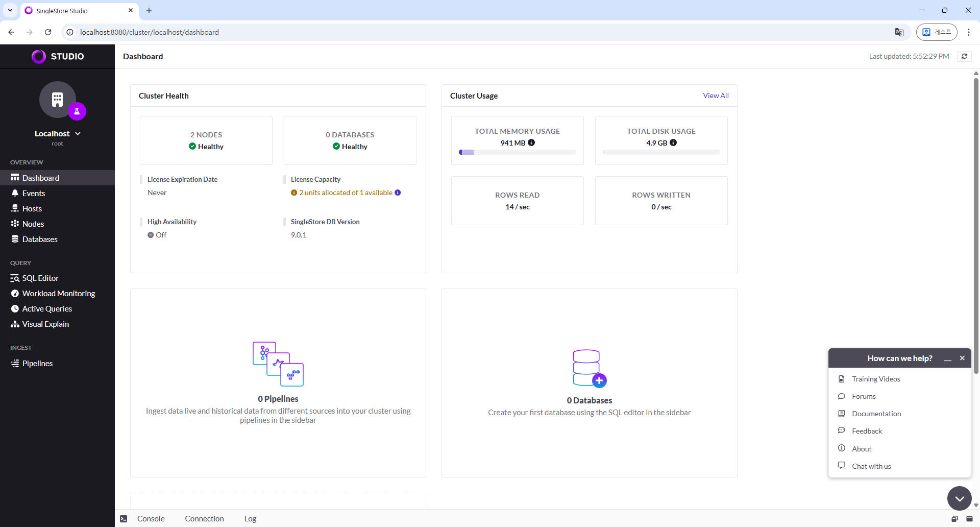
Task: Open Workload Monitoring
Action: click(x=57, y=293)
